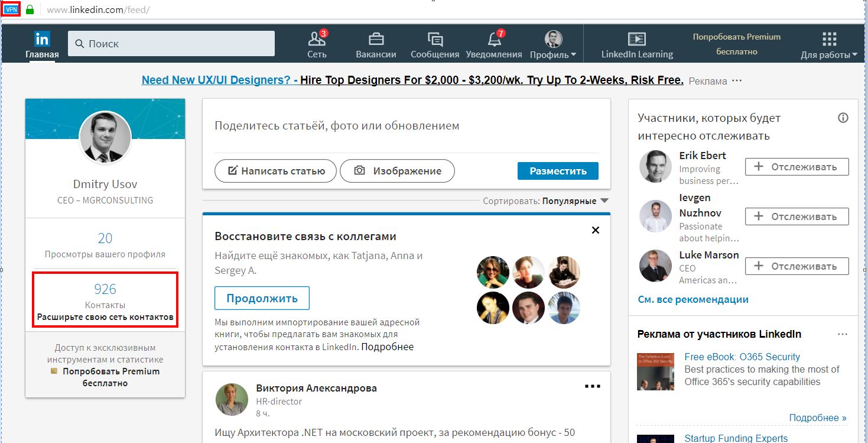868x443 pixels.
Task: Close the Восстановите связь с коллегами card
Action: tap(596, 230)
